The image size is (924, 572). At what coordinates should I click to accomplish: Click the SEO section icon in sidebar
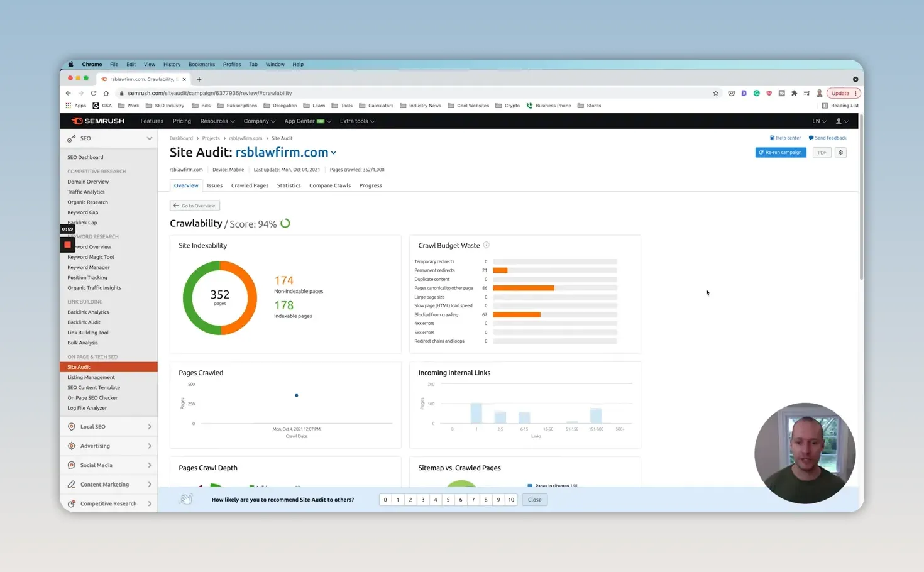coord(72,138)
